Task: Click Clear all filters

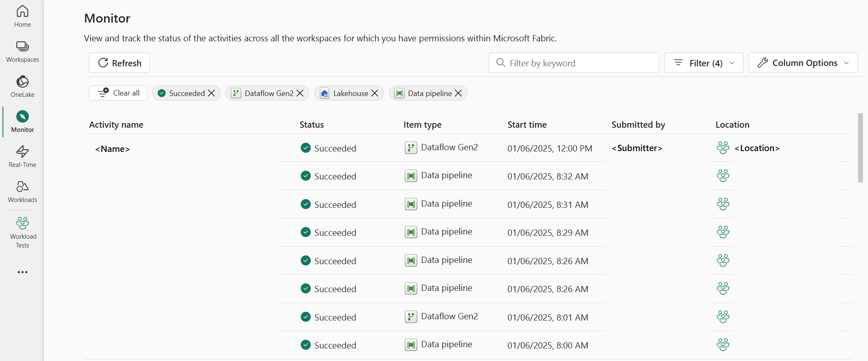Action: point(118,93)
